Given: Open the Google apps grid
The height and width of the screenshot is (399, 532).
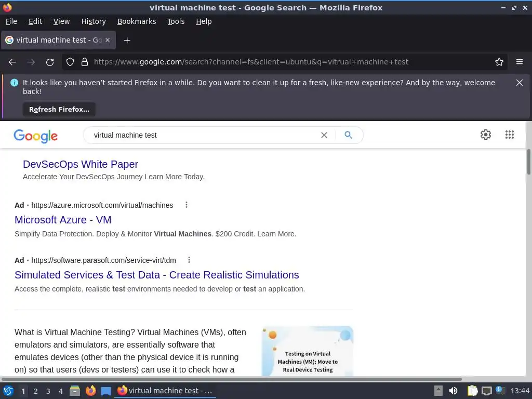Looking at the screenshot, I should click(509, 135).
